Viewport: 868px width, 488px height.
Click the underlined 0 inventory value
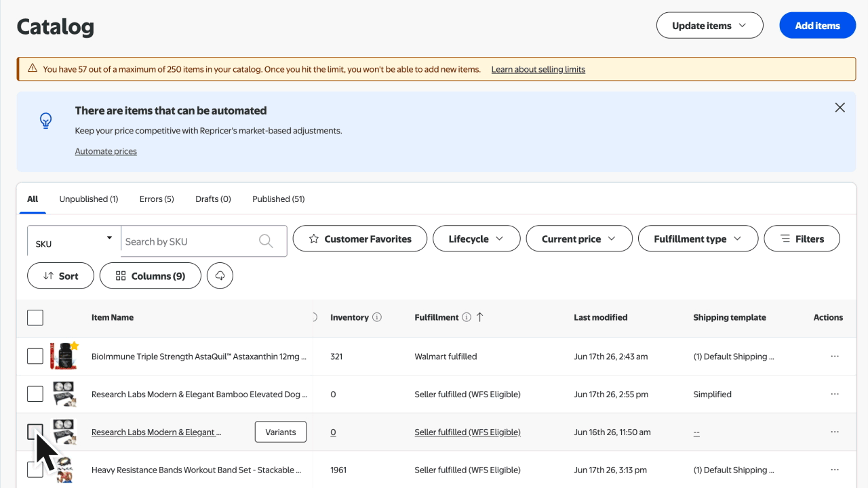[333, 432]
